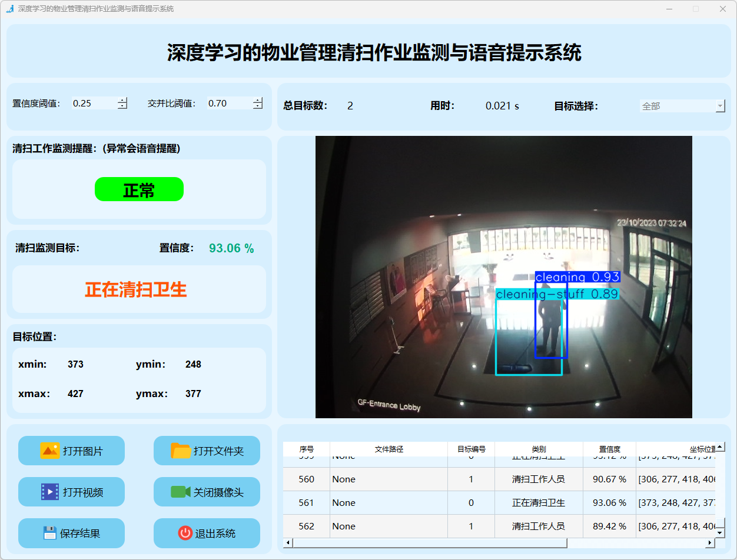Click the green camera icon on 关闭摄像头
This screenshot has width=737, height=560.
[x=180, y=492]
